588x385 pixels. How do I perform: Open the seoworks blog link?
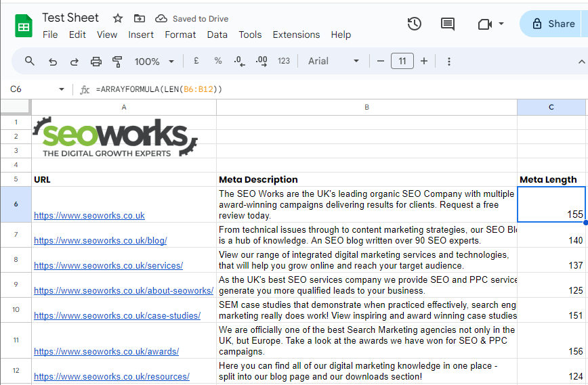coord(100,241)
